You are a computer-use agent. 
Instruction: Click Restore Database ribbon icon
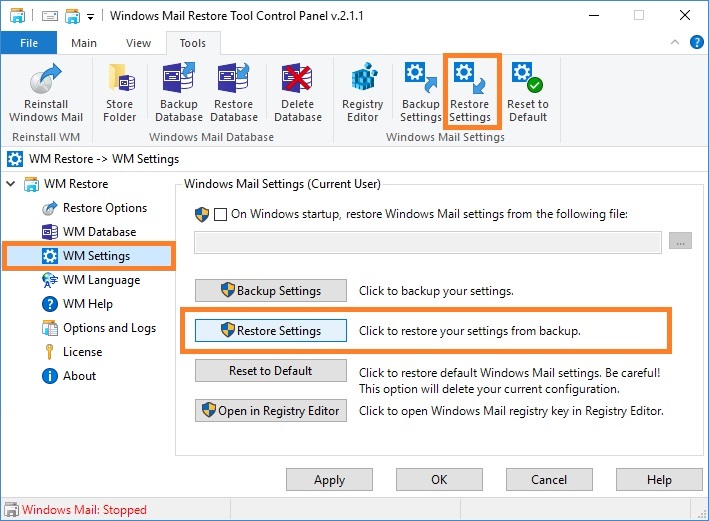click(x=234, y=93)
